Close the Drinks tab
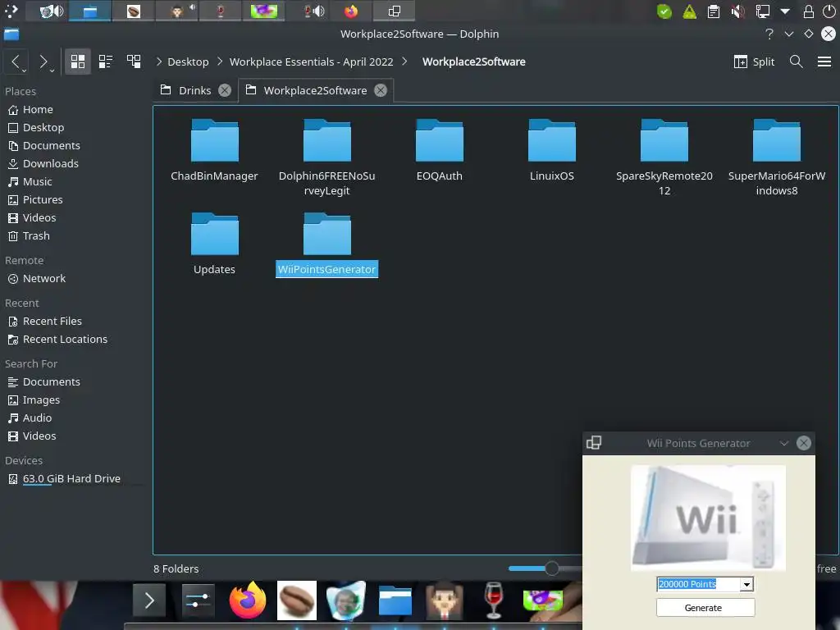The width and height of the screenshot is (840, 630). point(225,90)
